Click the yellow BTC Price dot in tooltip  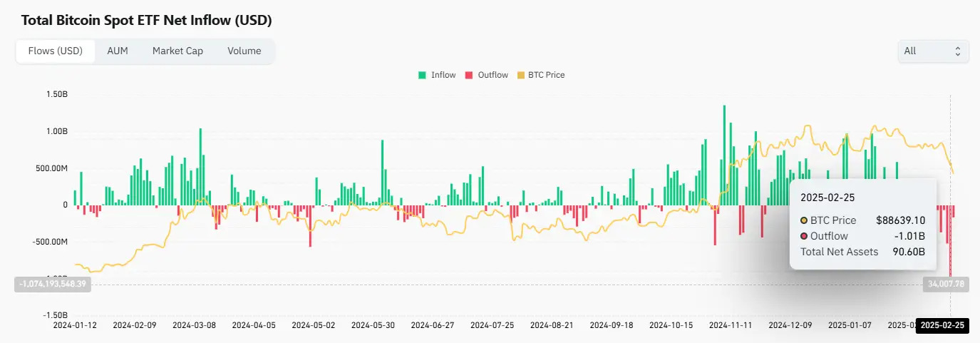click(804, 220)
